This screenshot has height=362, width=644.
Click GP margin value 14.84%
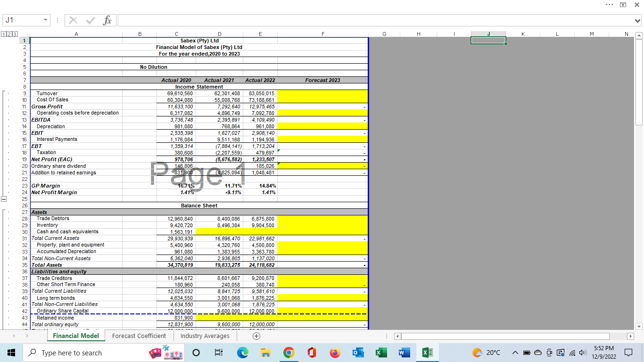(x=268, y=186)
